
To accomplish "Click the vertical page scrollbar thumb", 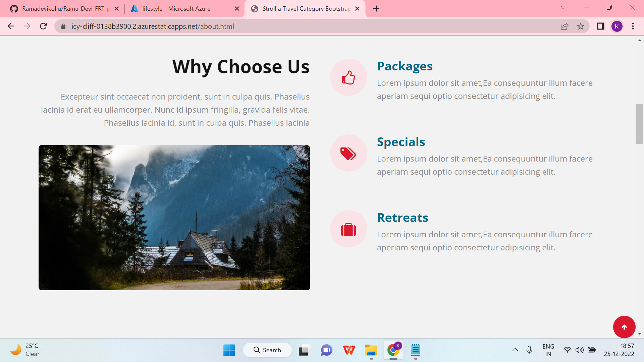I will [640, 124].
